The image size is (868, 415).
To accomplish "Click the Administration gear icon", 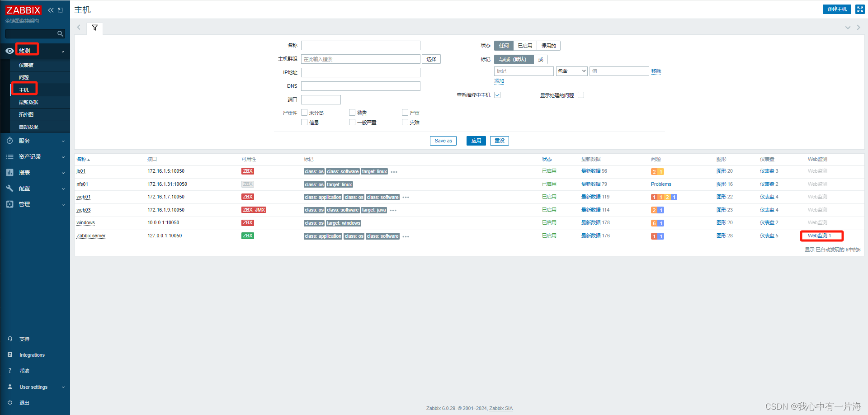I will tap(9, 204).
